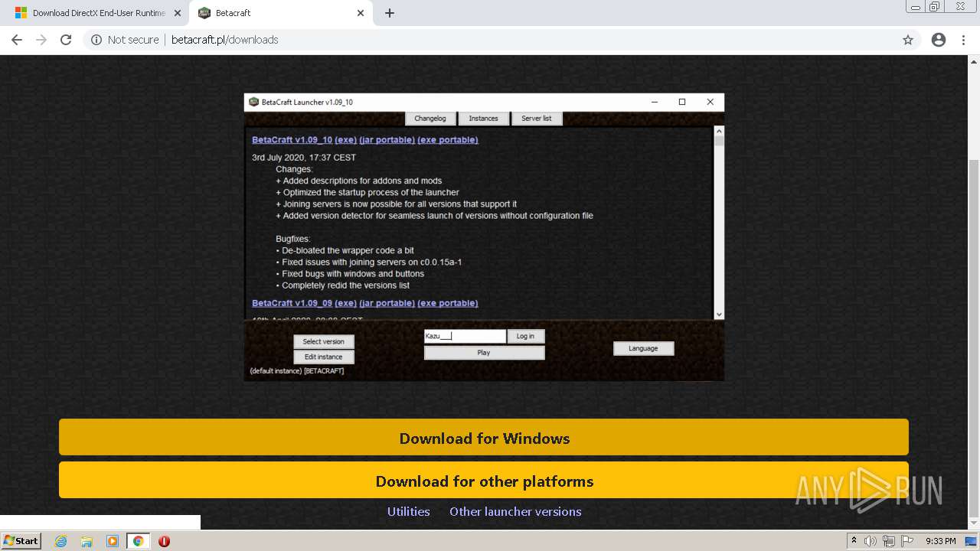Click the launcher changelog scrollbar up arrow
This screenshot has width=980, height=551.
pos(719,131)
